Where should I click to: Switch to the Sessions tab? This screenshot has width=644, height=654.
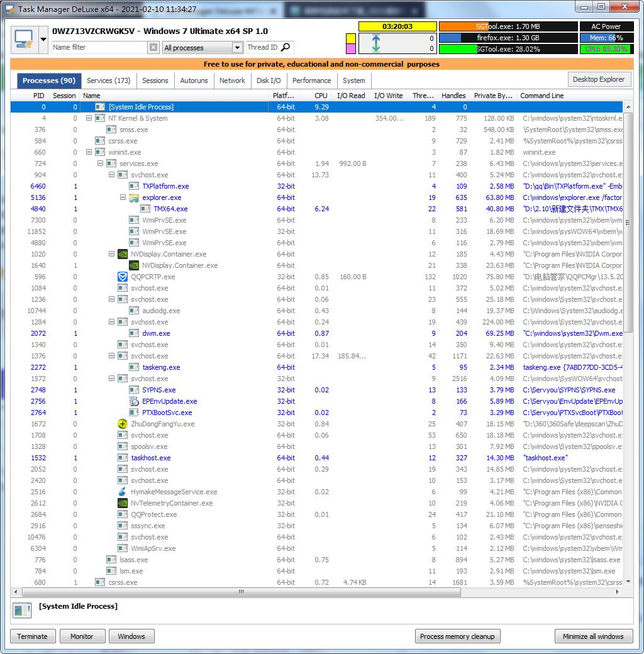(155, 80)
